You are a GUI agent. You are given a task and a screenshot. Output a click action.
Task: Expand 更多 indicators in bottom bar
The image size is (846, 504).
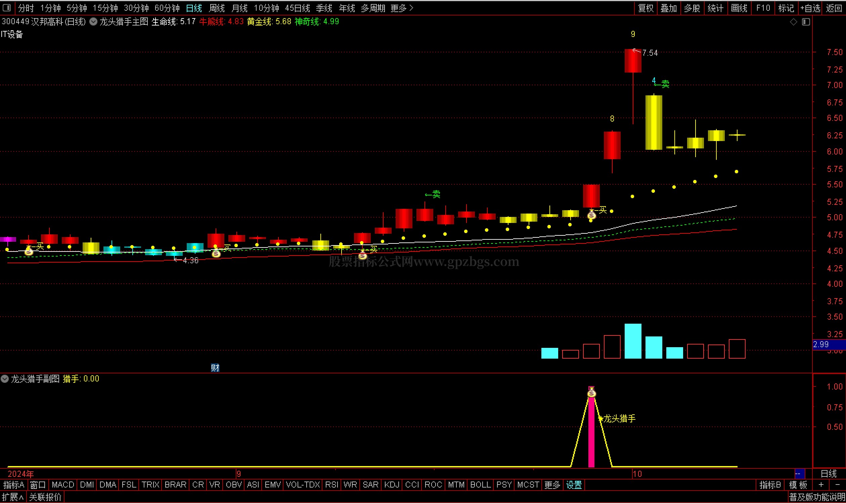point(552,485)
